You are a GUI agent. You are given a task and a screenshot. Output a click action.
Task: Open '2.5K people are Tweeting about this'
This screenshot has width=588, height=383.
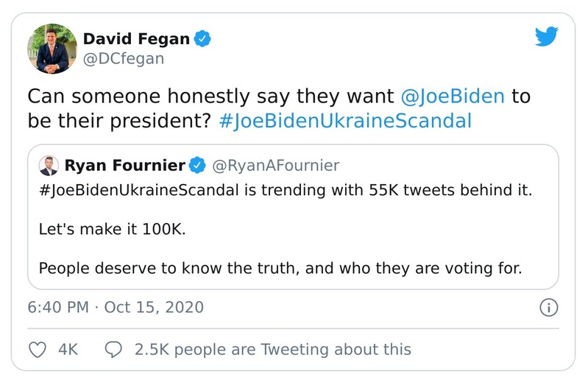pyautogui.click(x=272, y=349)
